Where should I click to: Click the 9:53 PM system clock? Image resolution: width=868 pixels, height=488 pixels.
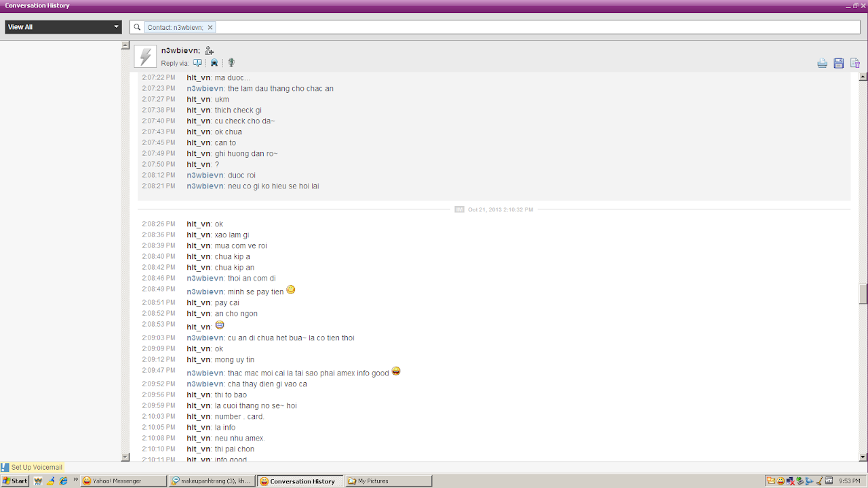[849, 481]
